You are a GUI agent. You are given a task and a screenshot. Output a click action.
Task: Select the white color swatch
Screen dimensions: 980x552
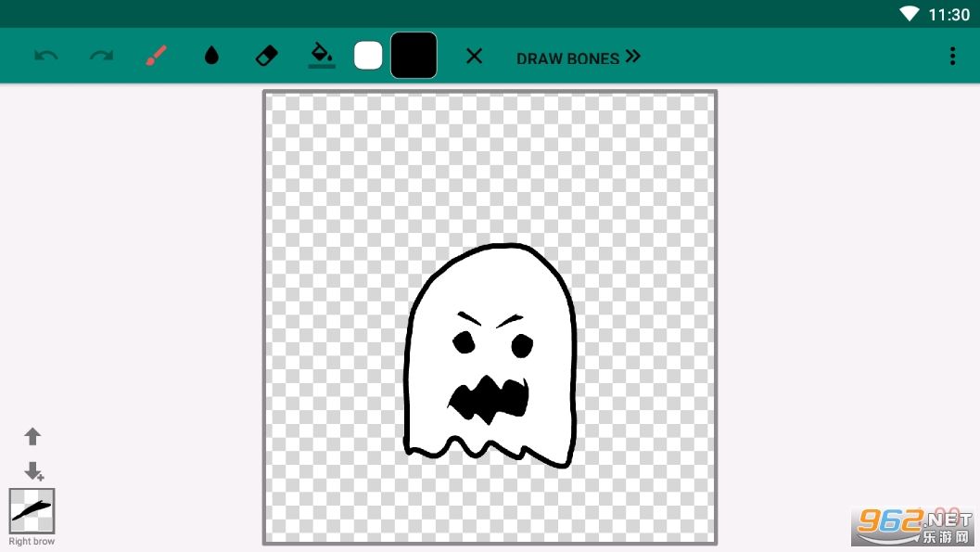368,56
